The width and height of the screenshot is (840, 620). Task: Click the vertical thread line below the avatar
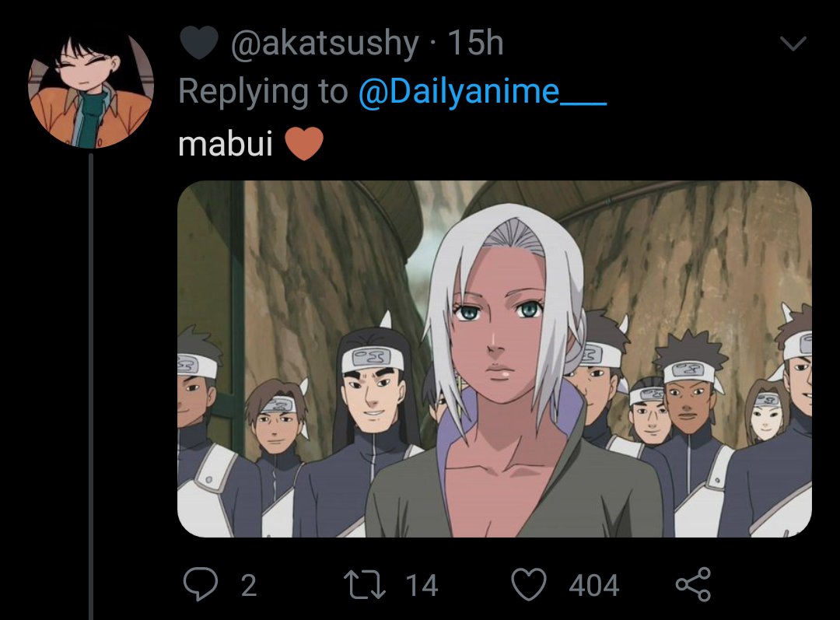coord(91,386)
